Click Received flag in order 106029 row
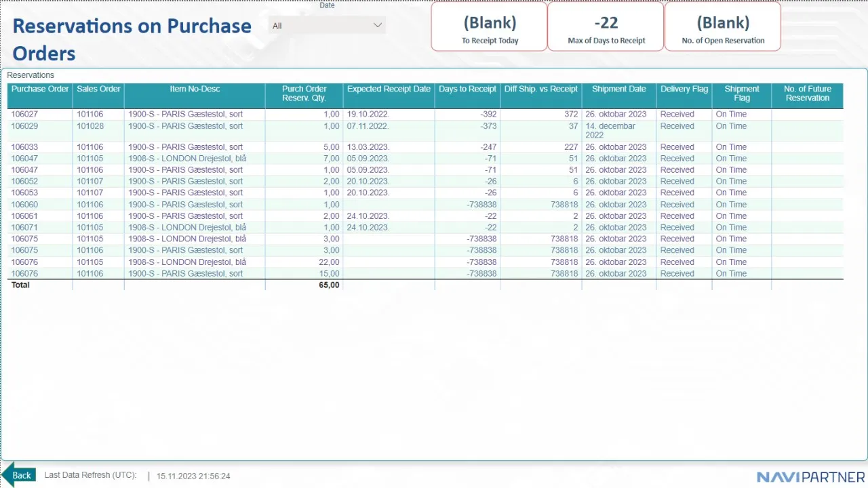Image resolution: width=868 pixels, height=488 pixels. click(677, 126)
